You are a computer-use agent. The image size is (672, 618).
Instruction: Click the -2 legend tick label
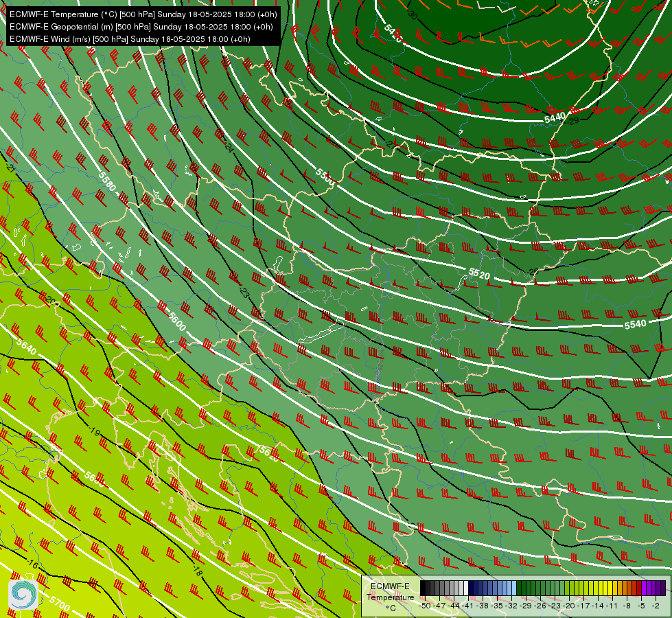(656, 606)
